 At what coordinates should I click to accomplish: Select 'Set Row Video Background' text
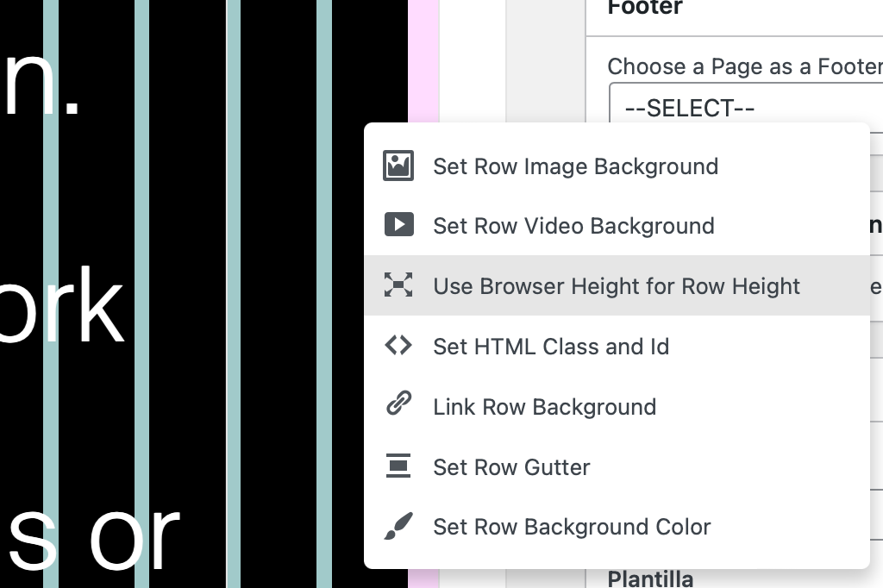pos(573,226)
